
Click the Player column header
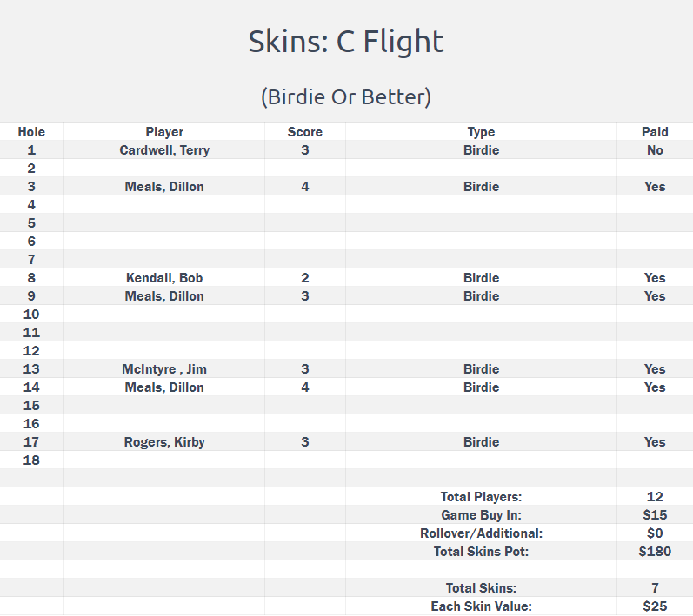(x=164, y=131)
